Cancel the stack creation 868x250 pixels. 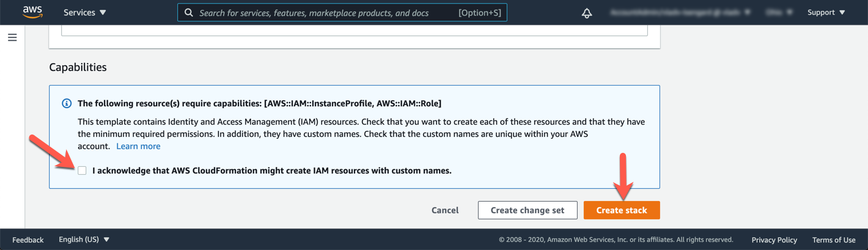click(x=445, y=210)
